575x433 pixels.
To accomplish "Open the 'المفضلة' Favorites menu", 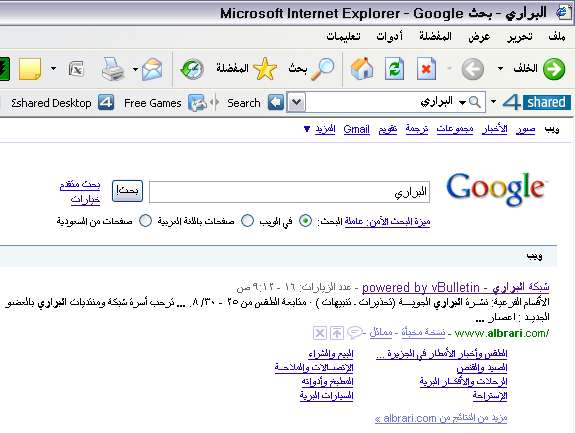I will coord(435,36).
